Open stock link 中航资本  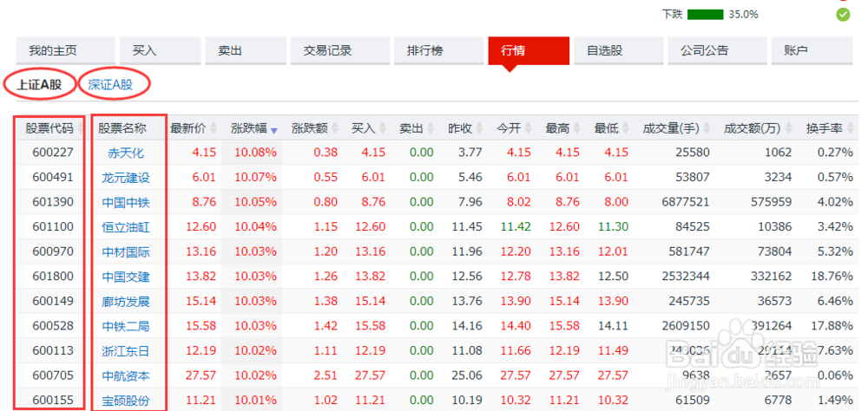(126, 375)
